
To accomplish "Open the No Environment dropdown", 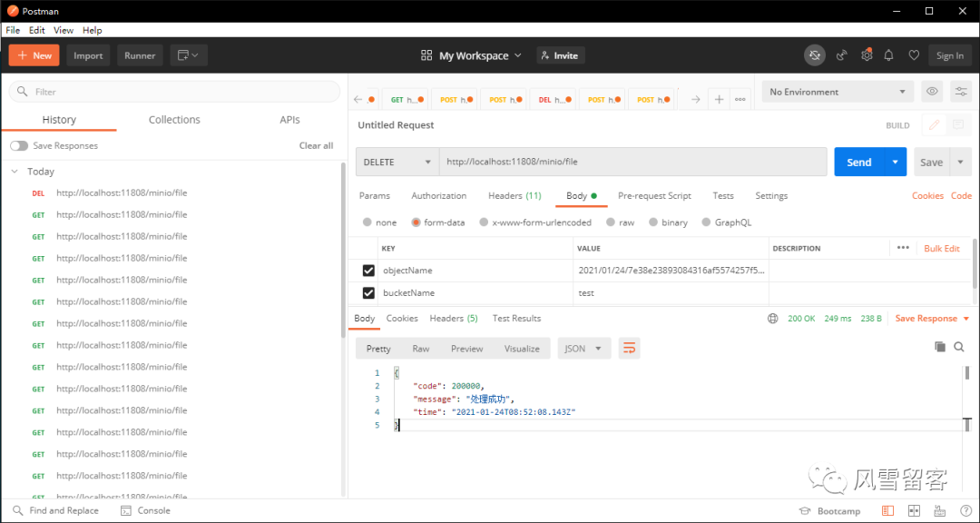I will pyautogui.click(x=838, y=92).
